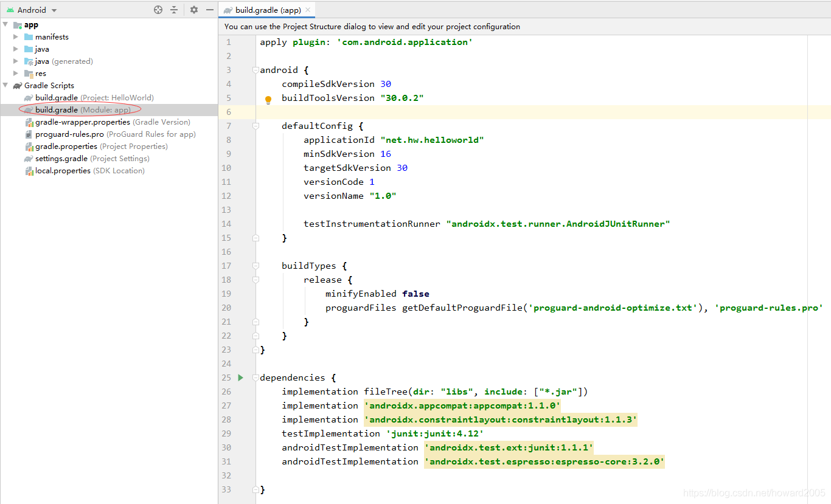Viewport: 831px width, 504px height.
Task: Click the espresso-core:3.2.0 dependency string
Action: click(x=544, y=461)
